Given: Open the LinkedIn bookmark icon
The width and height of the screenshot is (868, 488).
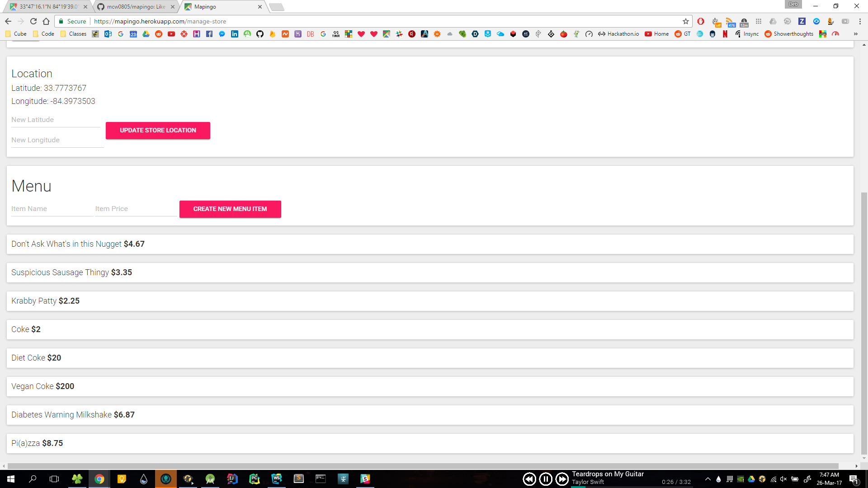Looking at the screenshot, I should click(235, 34).
